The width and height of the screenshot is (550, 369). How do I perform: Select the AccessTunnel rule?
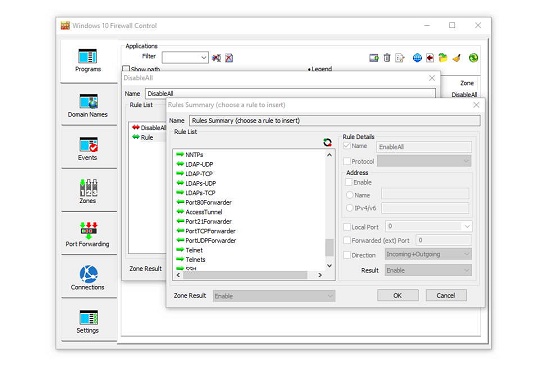pos(204,212)
